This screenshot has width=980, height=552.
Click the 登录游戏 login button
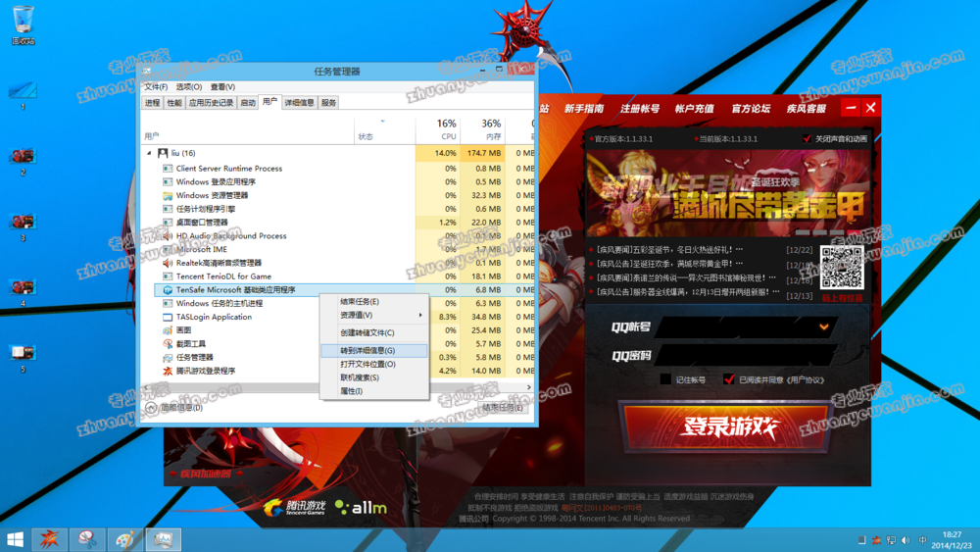pyautogui.click(x=727, y=427)
